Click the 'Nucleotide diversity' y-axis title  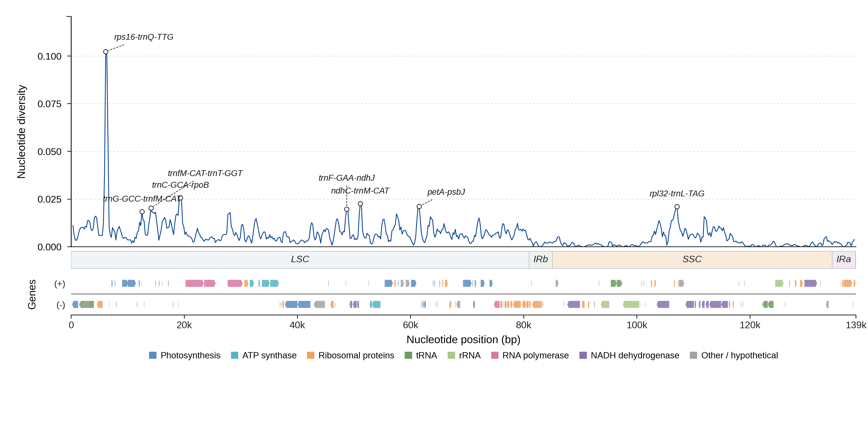pos(21,132)
